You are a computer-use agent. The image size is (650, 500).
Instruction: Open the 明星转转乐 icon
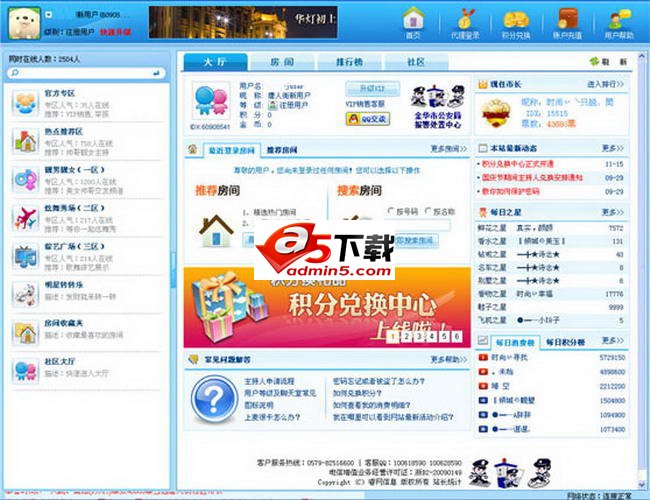(25, 294)
